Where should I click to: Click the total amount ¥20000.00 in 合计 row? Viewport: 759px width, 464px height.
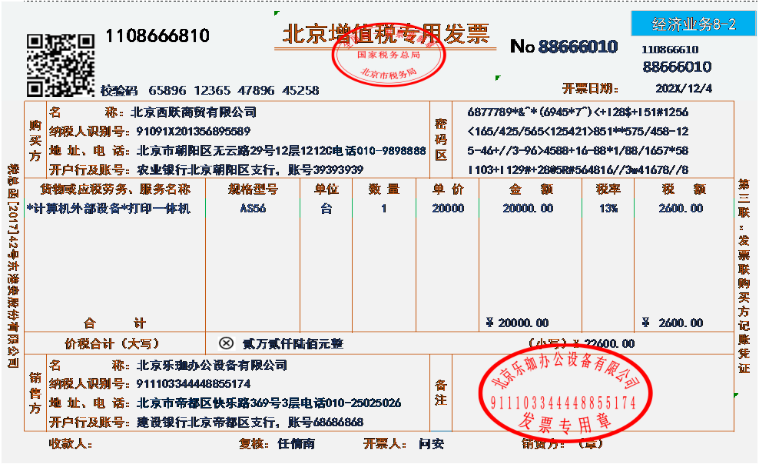pos(517,323)
